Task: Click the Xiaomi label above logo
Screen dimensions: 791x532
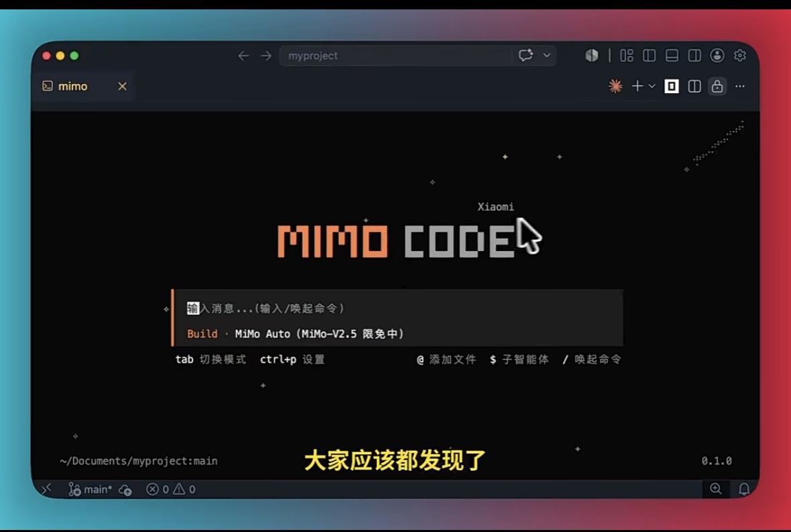Action: tap(495, 207)
